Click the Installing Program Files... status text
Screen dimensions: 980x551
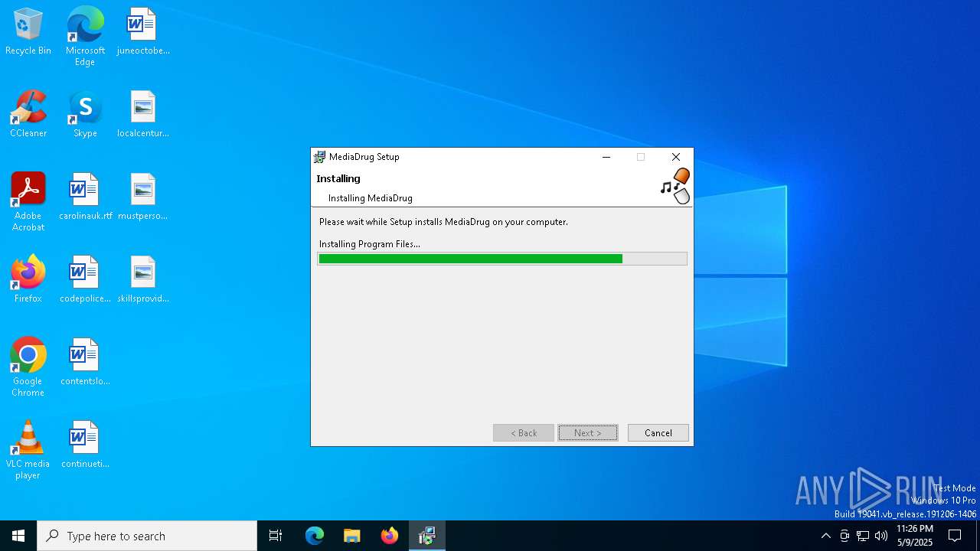370,244
